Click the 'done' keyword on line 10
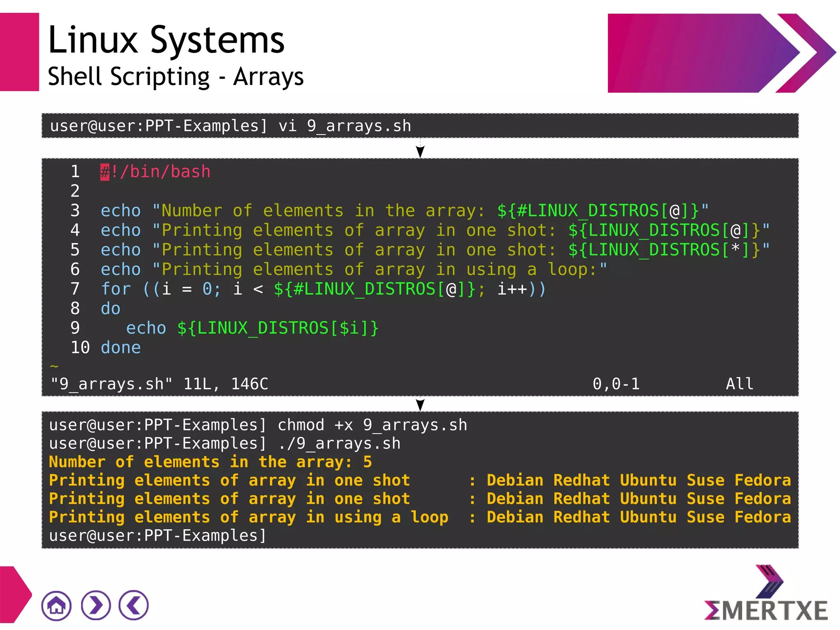The image size is (840, 630). [x=121, y=348]
